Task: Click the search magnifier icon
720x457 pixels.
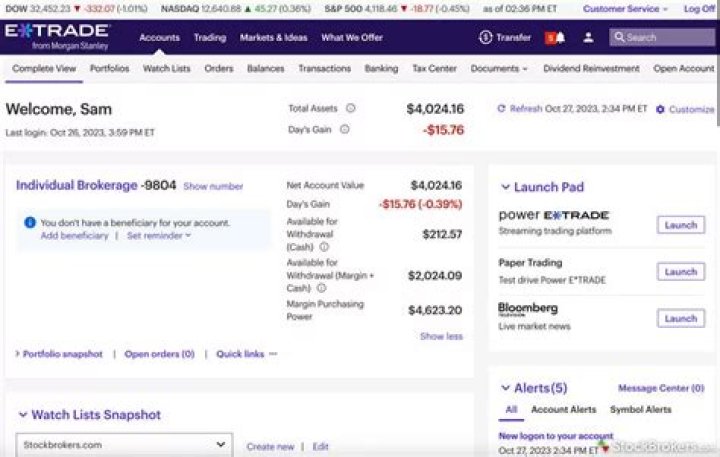Action: pos(619,37)
